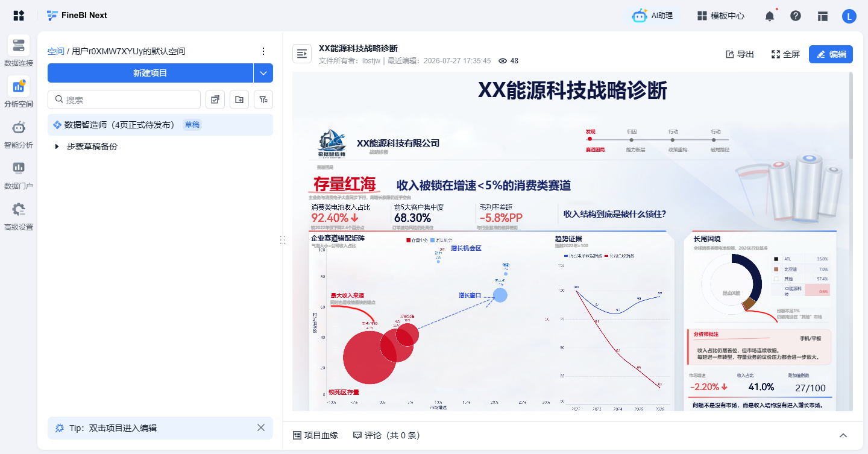Click the 存量红海 heading in the dashboard
868x454 pixels.
[x=344, y=184]
